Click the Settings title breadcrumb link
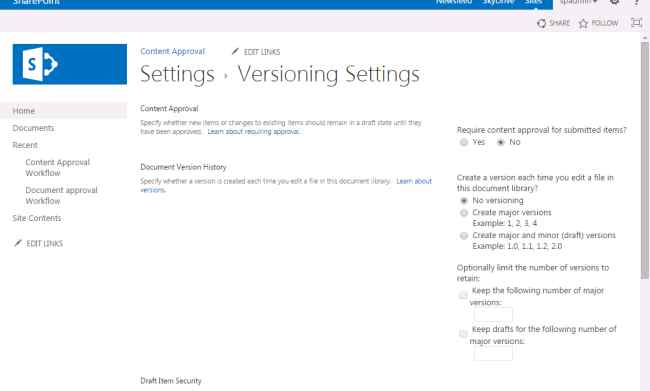The height and width of the screenshot is (391, 650). click(x=177, y=74)
